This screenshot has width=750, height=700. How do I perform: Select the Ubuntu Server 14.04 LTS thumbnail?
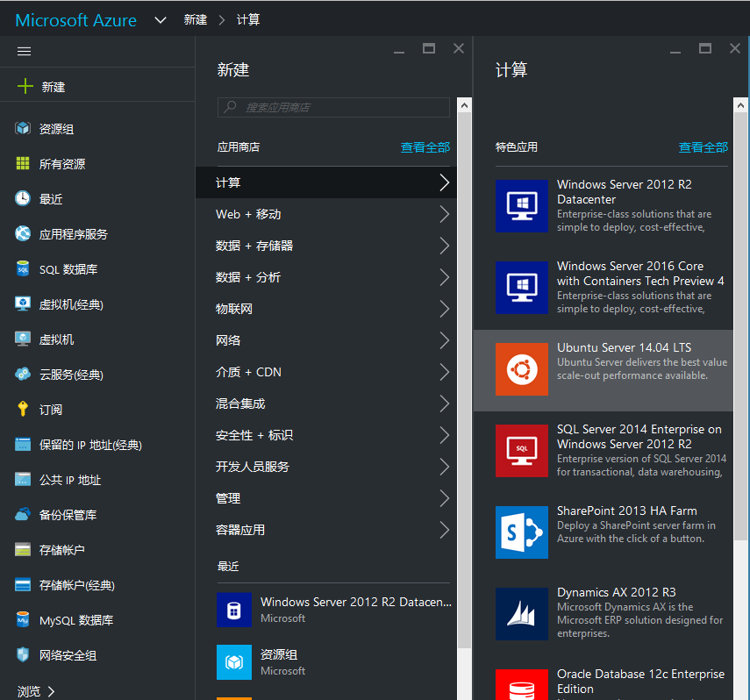point(522,368)
